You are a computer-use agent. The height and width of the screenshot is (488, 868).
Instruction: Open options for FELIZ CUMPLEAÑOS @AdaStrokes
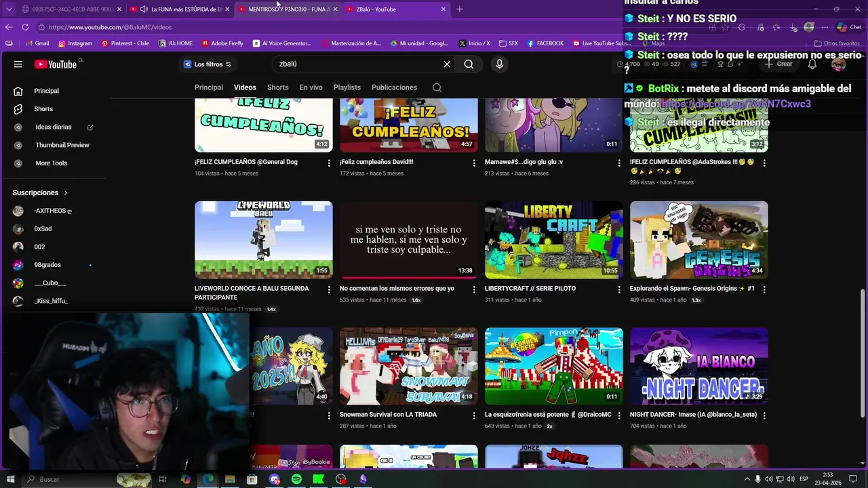[764, 163]
